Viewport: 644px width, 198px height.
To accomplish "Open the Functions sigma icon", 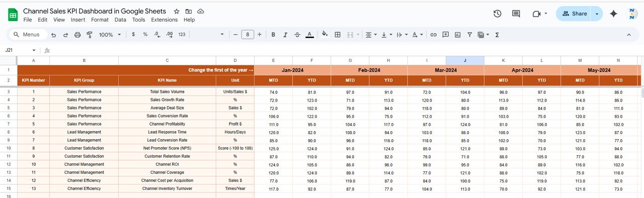I will pyautogui.click(x=497, y=35).
